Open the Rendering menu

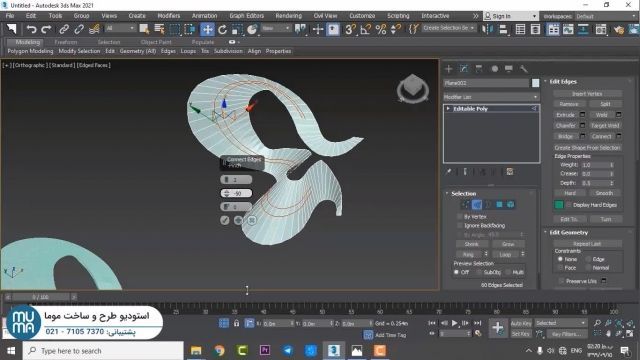point(288,16)
